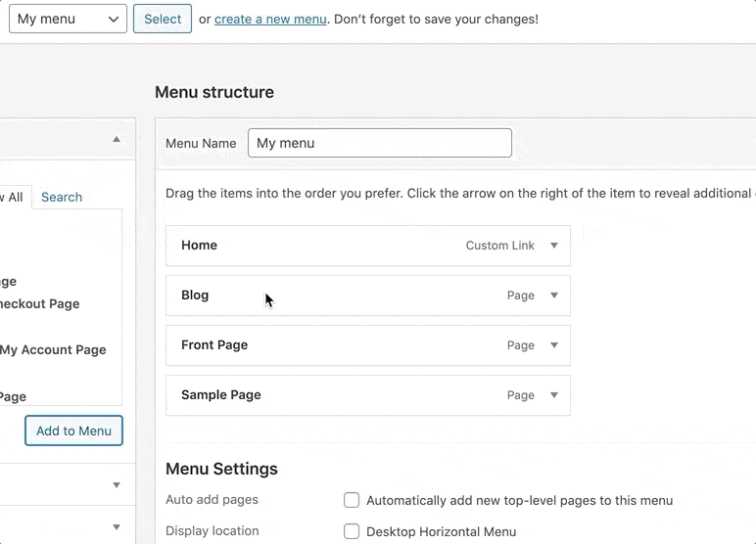
Task: Open the My menu selection dropdown
Action: pos(68,19)
